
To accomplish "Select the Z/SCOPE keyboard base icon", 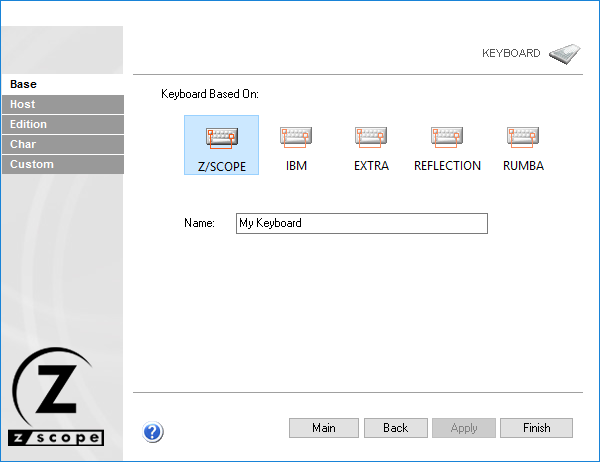I will coord(222,145).
